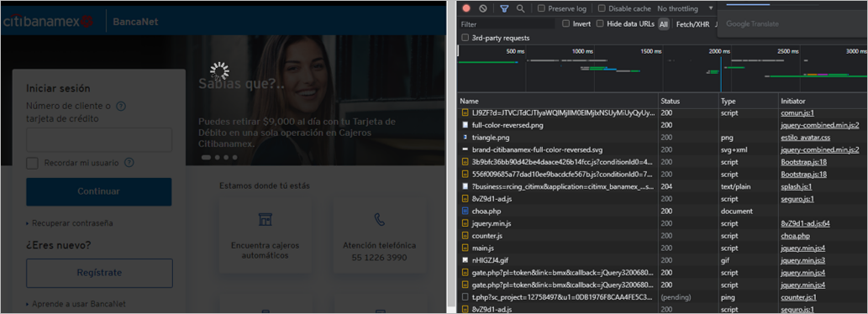Clear the network log
This screenshot has height=314, width=868.
tap(482, 8)
